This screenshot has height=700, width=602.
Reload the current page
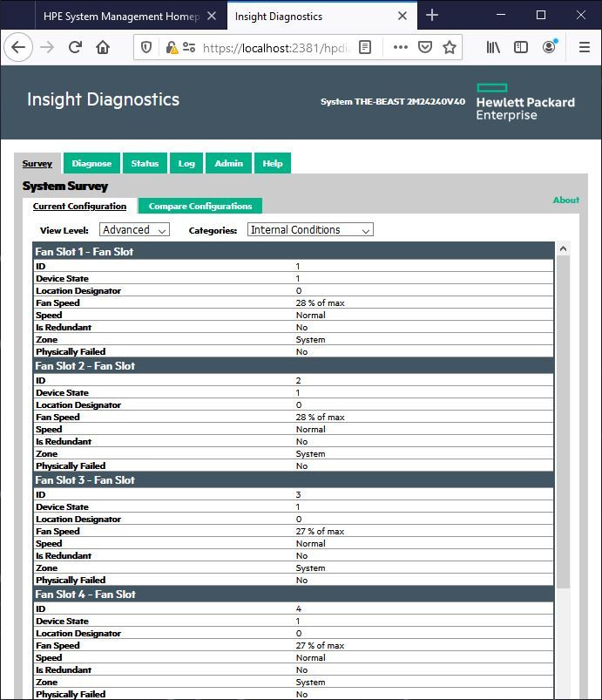[x=75, y=47]
